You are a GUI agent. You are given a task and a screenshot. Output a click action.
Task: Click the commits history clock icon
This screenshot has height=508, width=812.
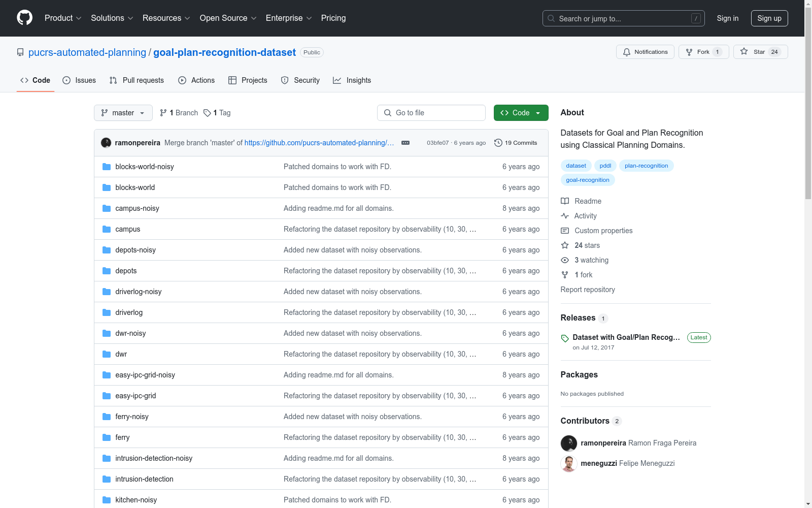click(x=498, y=143)
